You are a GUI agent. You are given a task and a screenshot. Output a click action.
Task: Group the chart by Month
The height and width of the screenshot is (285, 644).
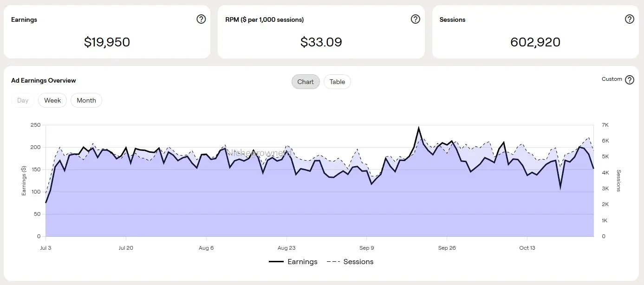coord(86,100)
